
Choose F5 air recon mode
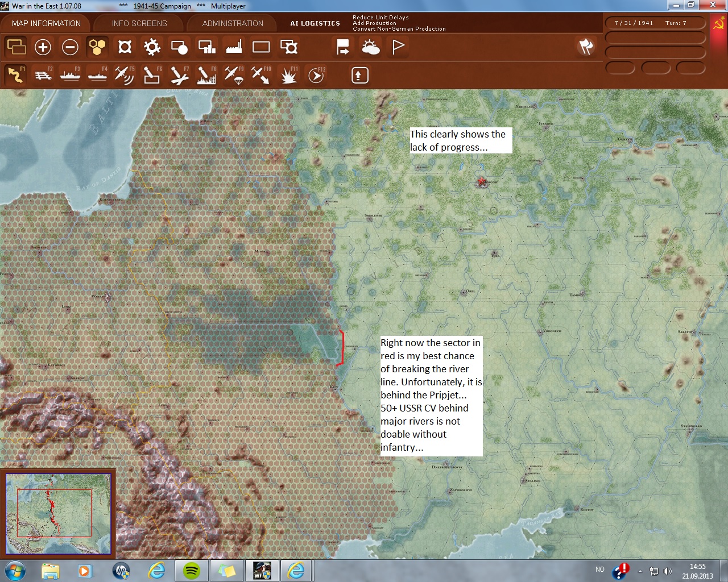tap(124, 75)
